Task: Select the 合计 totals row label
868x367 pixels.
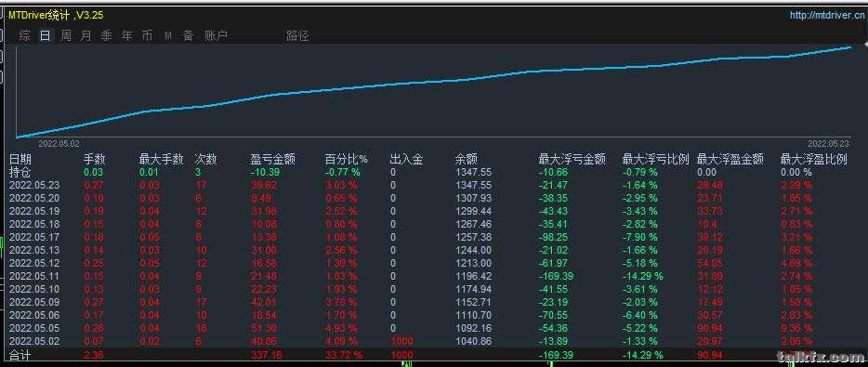Action: pyautogui.click(x=20, y=355)
